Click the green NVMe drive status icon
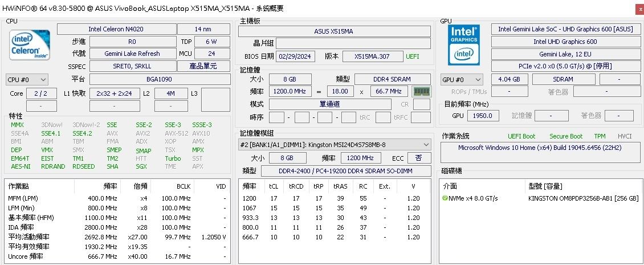The height and width of the screenshot is (265, 644). point(445,198)
